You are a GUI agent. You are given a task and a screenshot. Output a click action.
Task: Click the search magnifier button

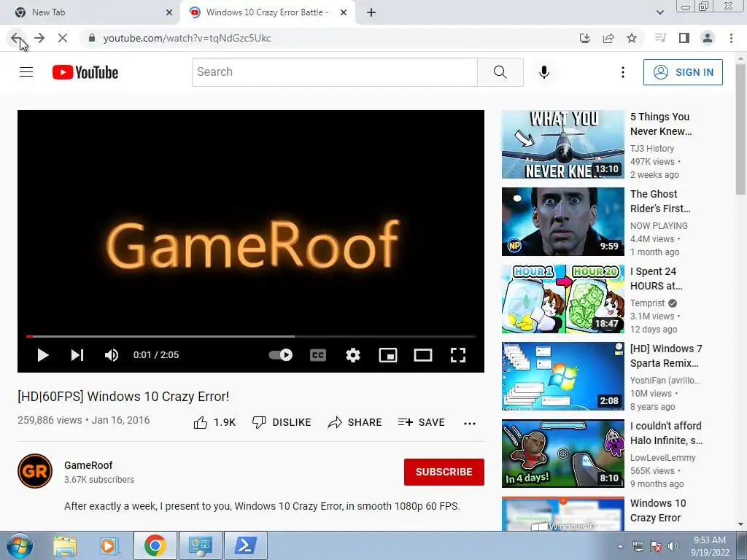click(500, 72)
